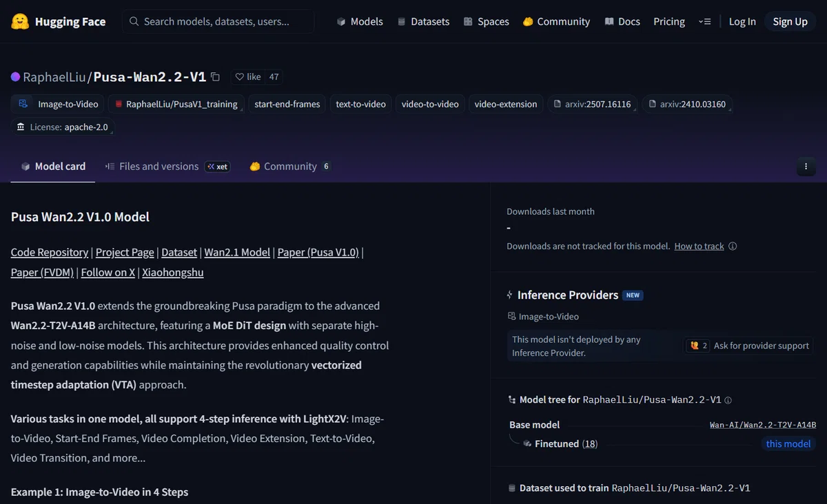The width and height of the screenshot is (827, 504).
Task: Click the video-to-video tag
Action: tap(430, 104)
